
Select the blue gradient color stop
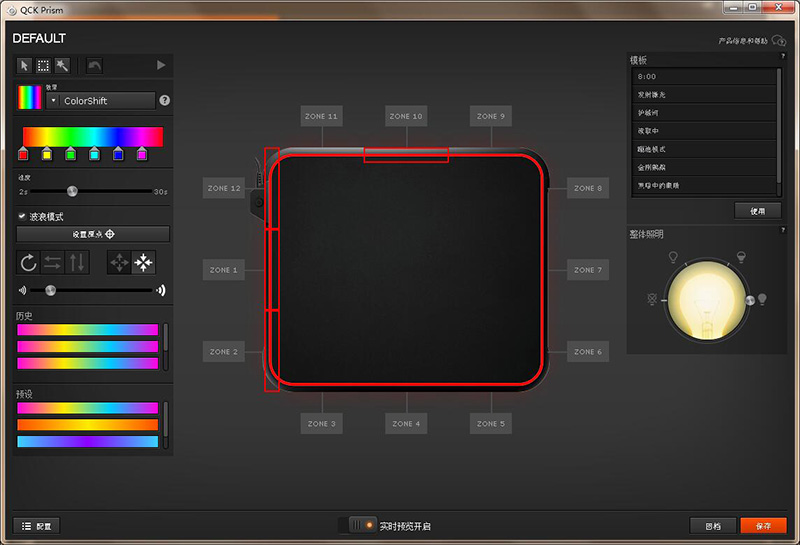click(118, 153)
